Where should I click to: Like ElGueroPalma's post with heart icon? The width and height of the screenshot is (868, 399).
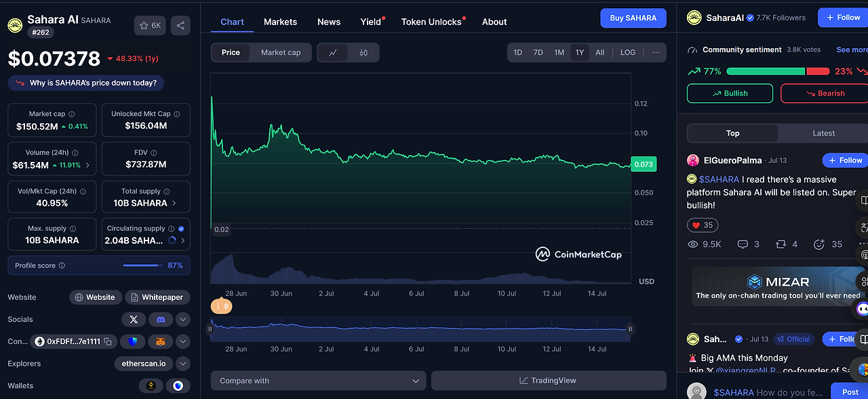[x=702, y=225]
